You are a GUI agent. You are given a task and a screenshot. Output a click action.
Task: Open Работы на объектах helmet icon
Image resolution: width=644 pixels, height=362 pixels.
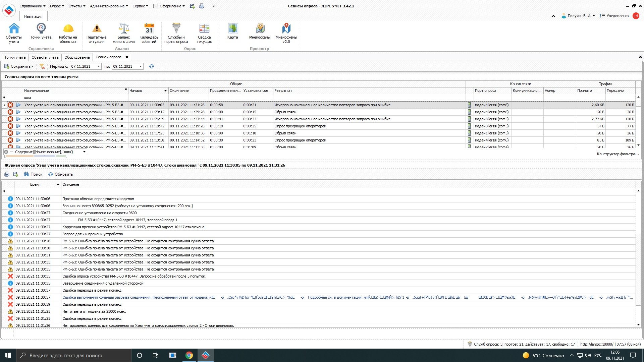[x=68, y=33]
